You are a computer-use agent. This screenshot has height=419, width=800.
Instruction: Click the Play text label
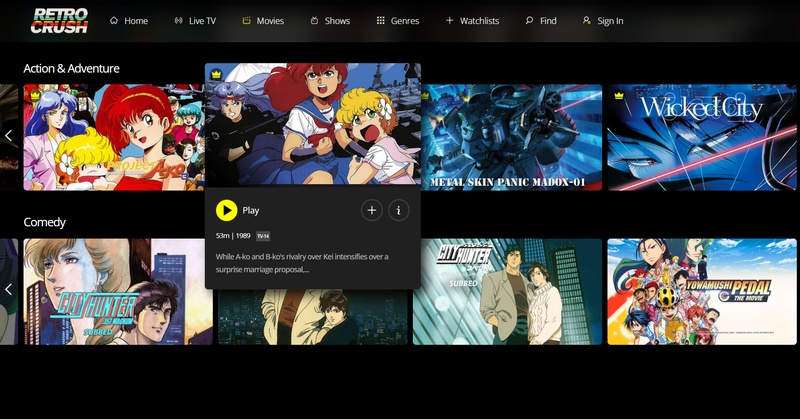click(251, 210)
